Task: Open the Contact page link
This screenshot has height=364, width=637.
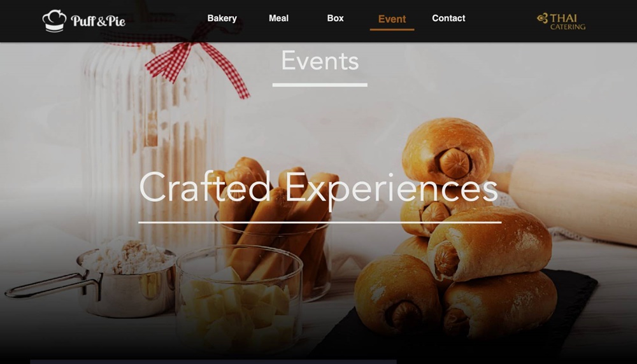Action: tap(448, 18)
